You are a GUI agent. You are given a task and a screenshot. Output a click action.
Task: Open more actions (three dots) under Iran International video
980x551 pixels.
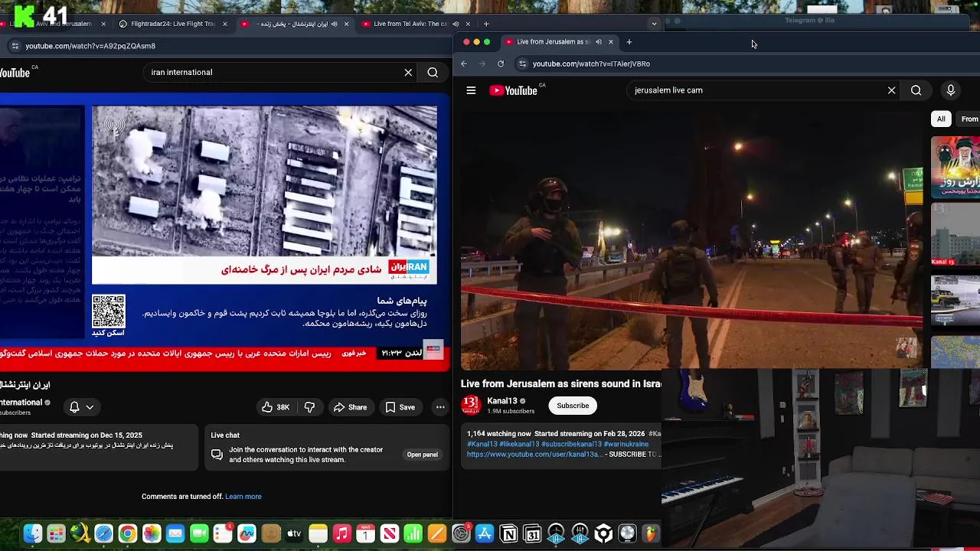[439, 407]
